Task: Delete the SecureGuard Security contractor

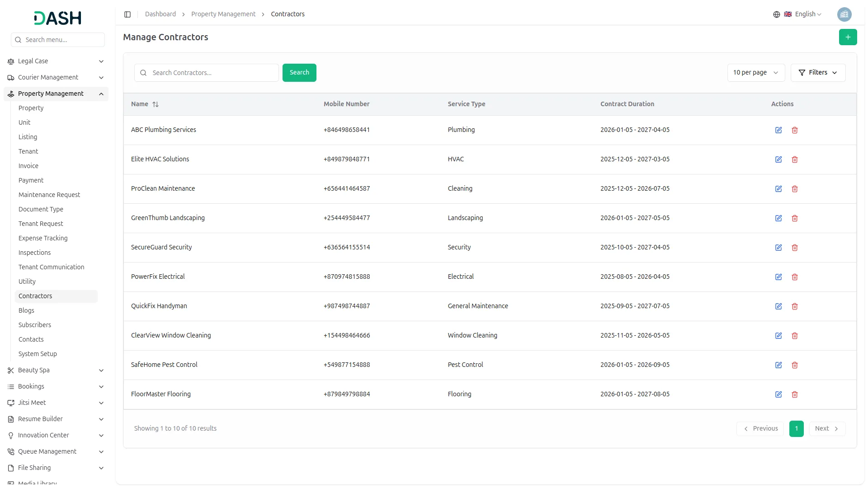Action: 795,248
